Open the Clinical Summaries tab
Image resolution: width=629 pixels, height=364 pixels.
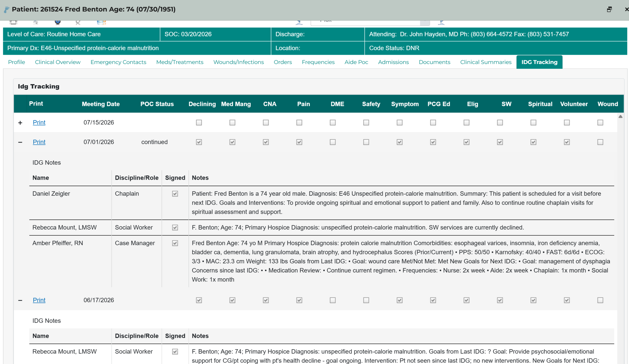point(486,62)
